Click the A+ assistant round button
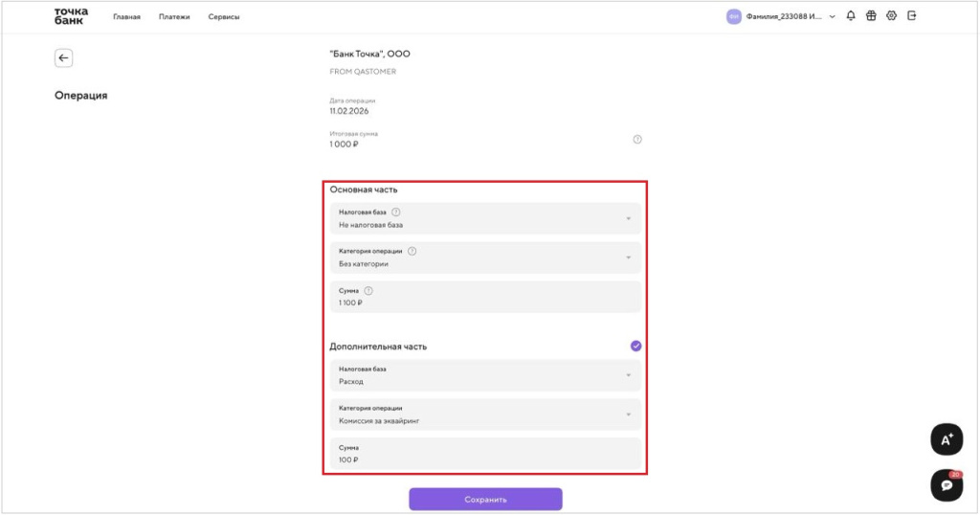The width and height of the screenshot is (980, 515). (947, 439)
